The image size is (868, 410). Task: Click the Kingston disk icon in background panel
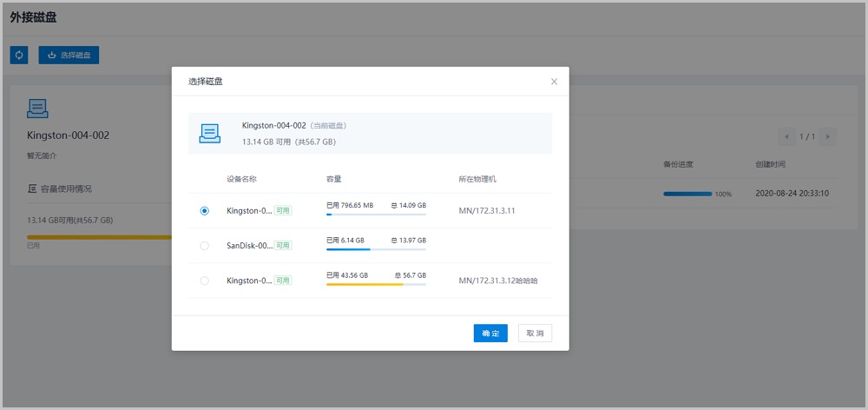click(x=38, y=108)
